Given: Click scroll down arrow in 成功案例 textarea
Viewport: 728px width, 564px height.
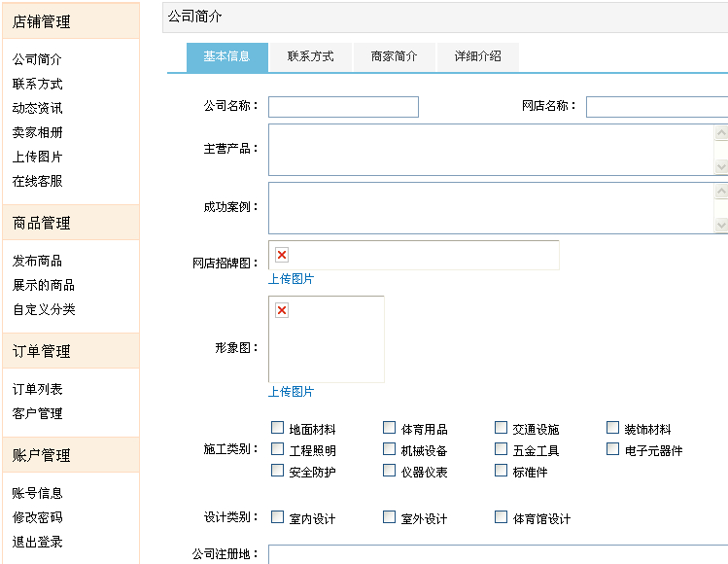Looking at the screenshot, I should [x=720, y=225].
